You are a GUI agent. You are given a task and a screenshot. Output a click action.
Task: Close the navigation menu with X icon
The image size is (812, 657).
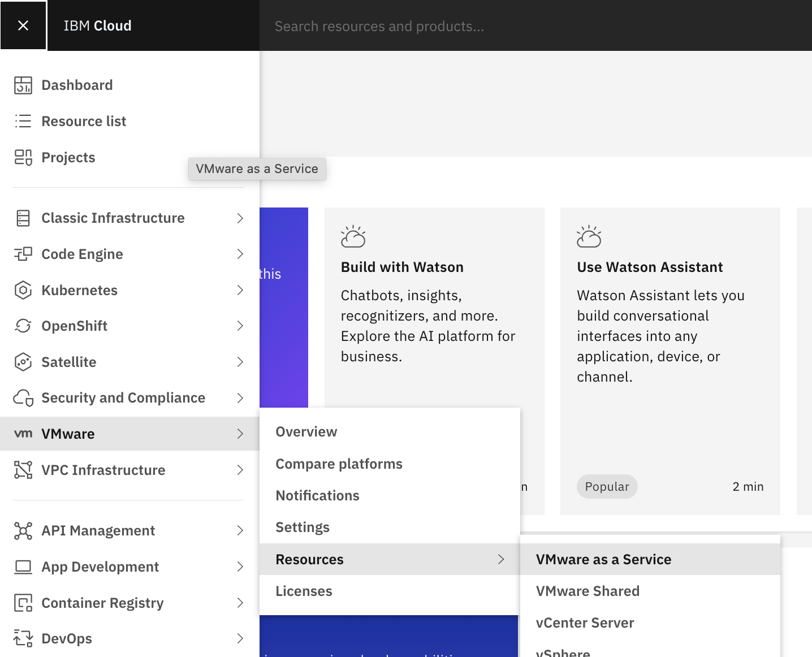(x=23, y=25)
